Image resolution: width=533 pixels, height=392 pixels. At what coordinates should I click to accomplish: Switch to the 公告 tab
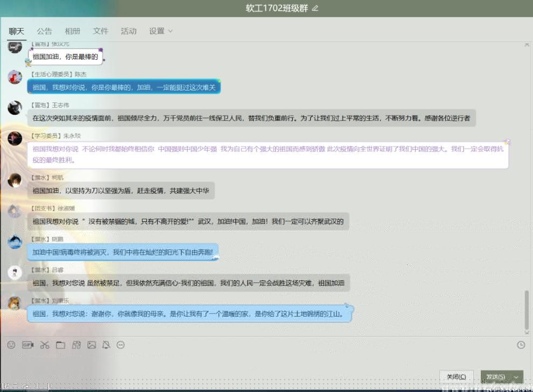pyautogui.click(x=44, y=31)
